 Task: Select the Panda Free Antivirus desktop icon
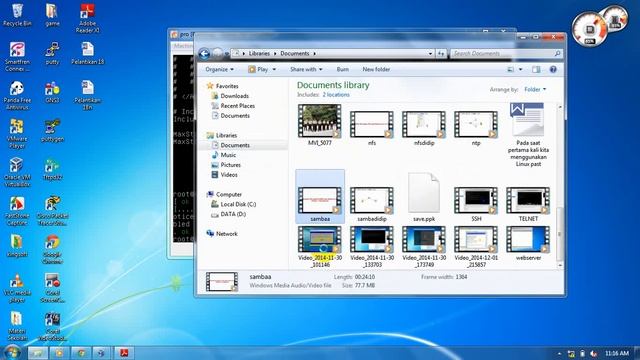click(17, 95)
